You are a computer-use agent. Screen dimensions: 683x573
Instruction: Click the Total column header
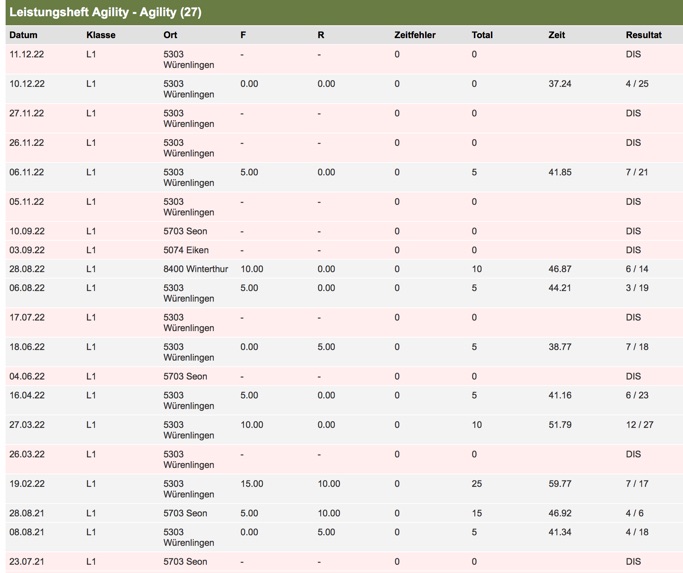tap(482, 35)
